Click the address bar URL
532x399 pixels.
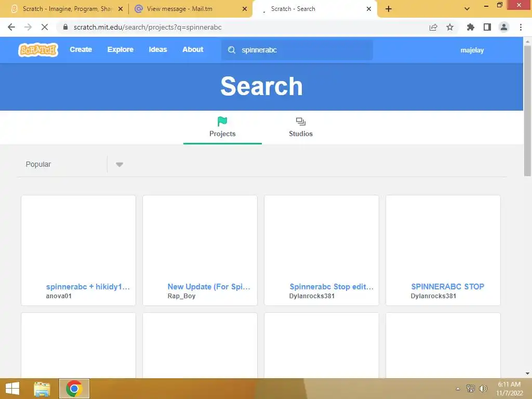tap(148, 27)
